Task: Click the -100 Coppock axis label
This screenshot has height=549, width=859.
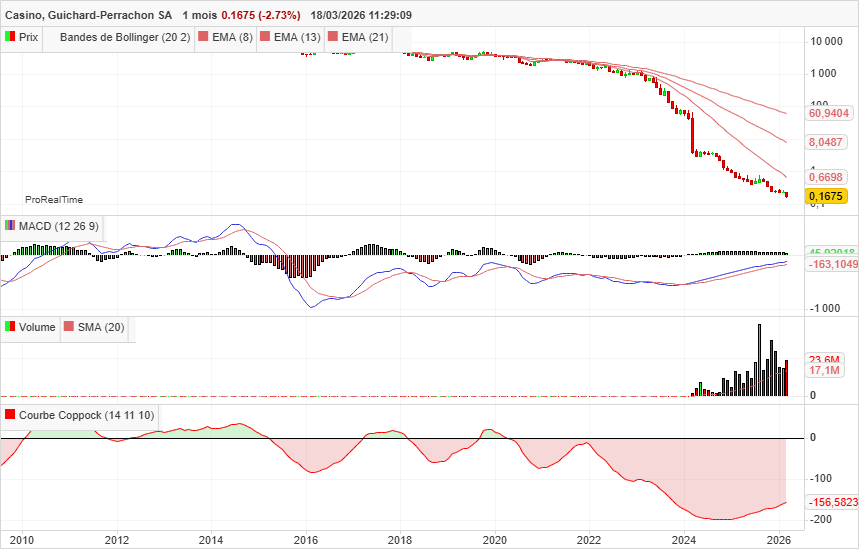Action: click(x=821, y=478)
